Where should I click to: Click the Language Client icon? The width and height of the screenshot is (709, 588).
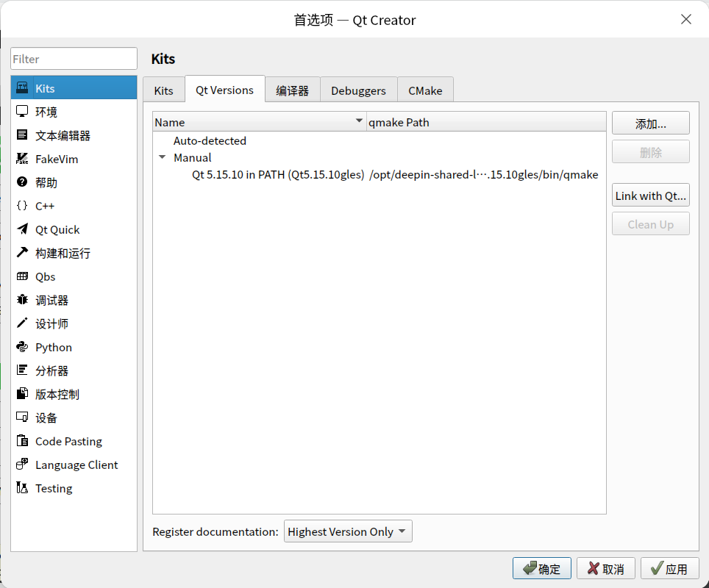click(22, 465)
